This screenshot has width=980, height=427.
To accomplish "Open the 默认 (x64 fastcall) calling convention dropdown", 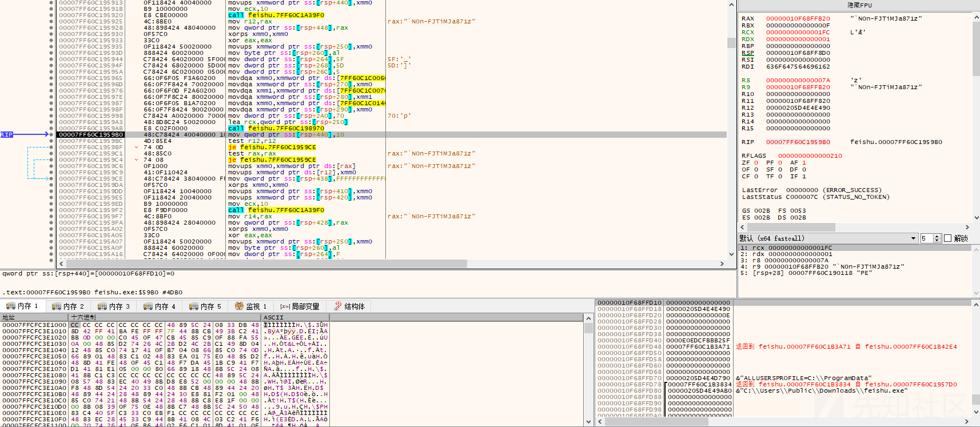I will click(828, 238).
